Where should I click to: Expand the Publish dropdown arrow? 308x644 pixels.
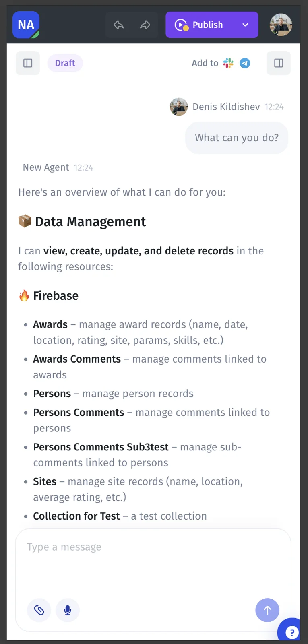pos(245,25)
